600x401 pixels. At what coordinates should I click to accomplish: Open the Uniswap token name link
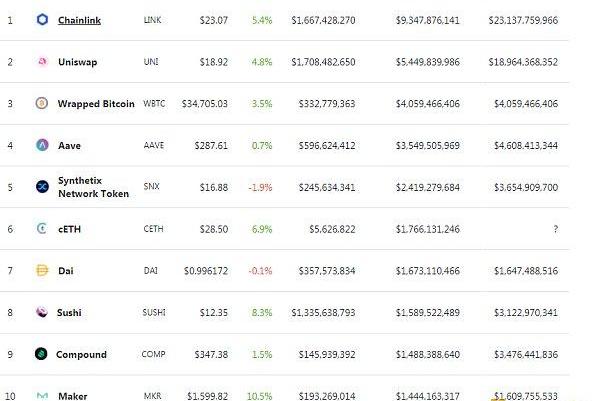[x=77, y=62]
